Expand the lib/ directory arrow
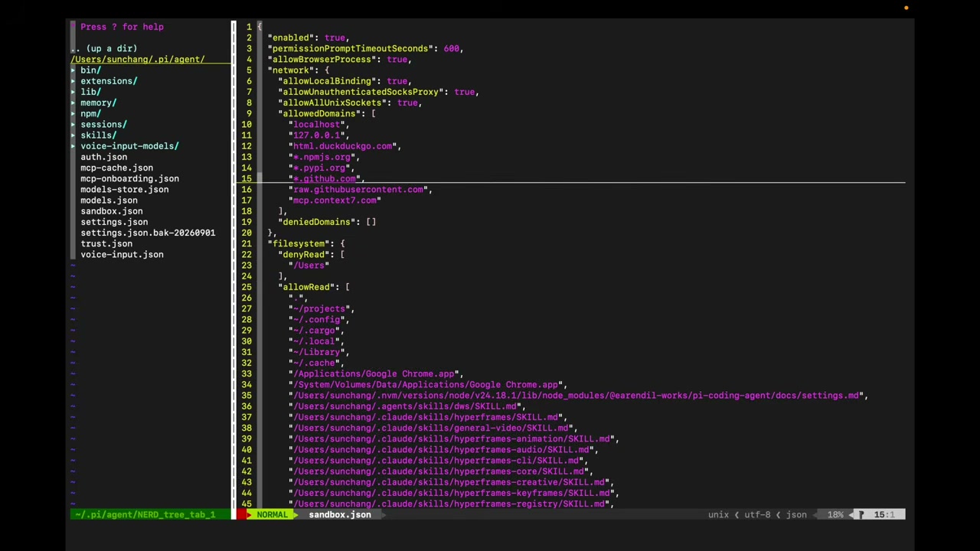The height and width of the screenshot is (551, 980). [x=73, y=92]
